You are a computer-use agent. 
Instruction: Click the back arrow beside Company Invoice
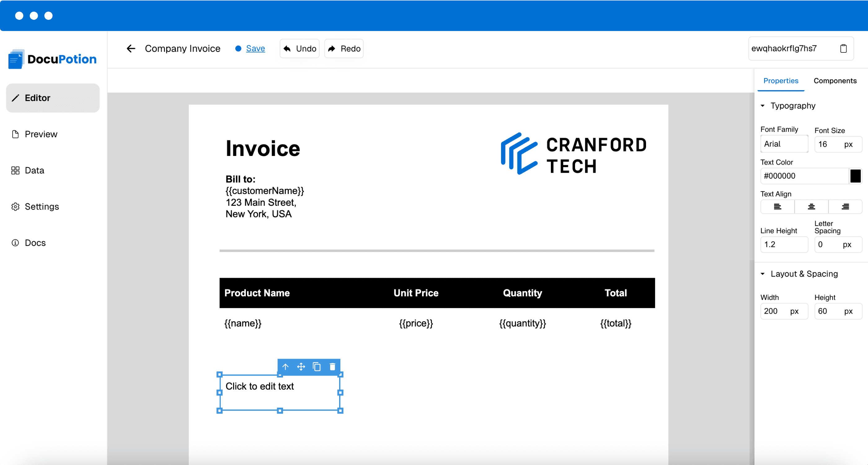(x=131, y=49)
